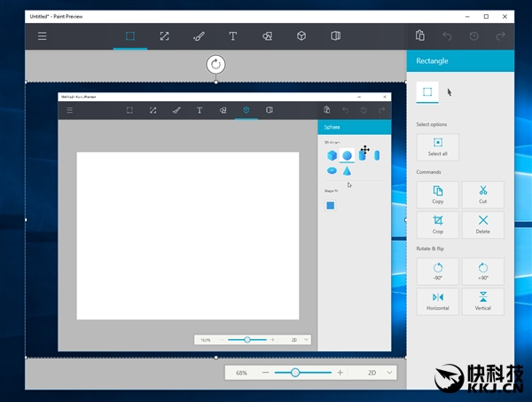
Task: Click the inner window Text tool
Action: (199, 110)
